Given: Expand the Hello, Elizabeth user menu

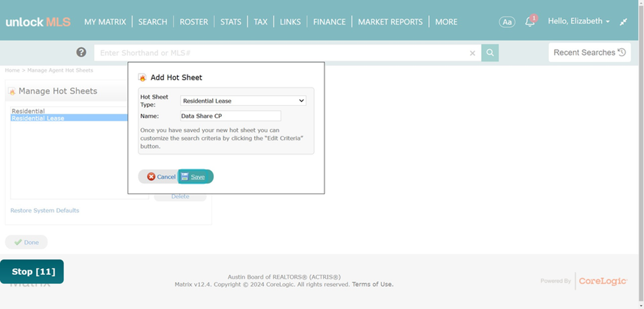Looking at the screenshot, I should (579, 21).
